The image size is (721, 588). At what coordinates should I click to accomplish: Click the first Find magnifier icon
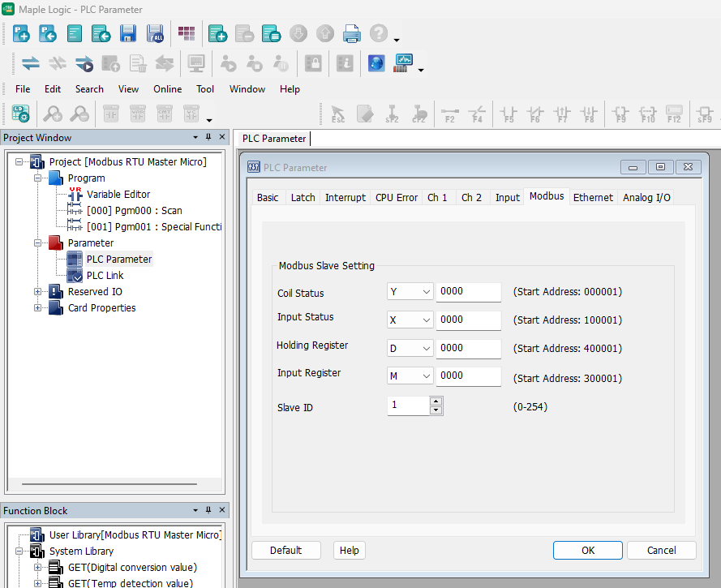point(53,113)
